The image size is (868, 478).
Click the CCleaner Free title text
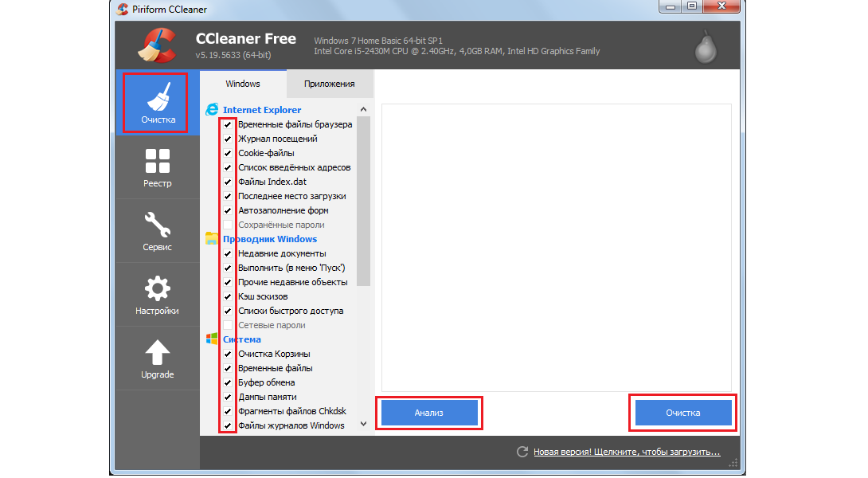pos(246,39)
